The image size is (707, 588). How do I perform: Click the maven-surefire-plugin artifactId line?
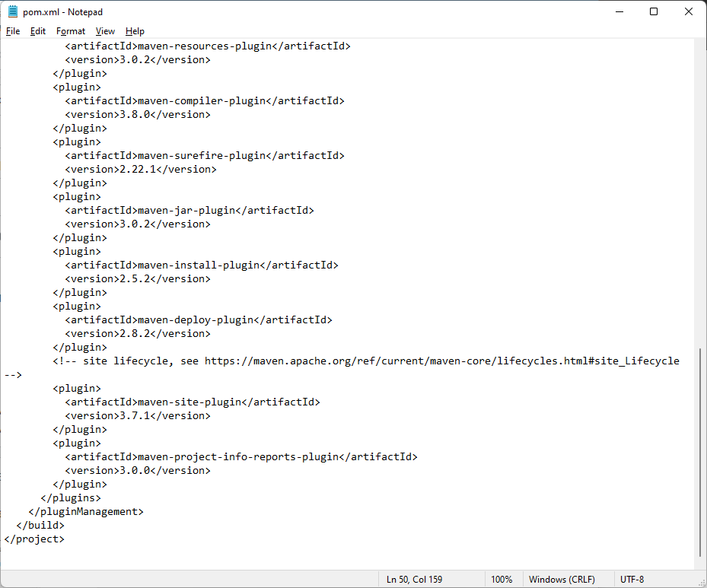coord(205,155)
